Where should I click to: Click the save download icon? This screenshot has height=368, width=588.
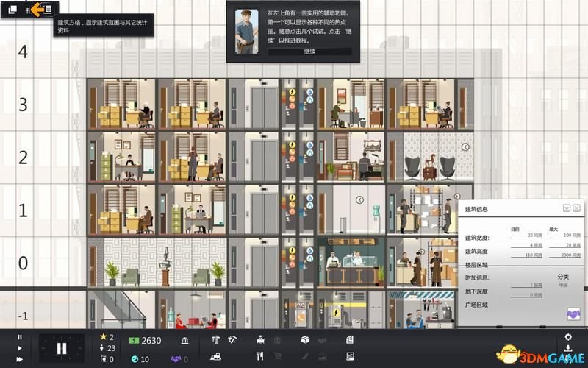568,348
